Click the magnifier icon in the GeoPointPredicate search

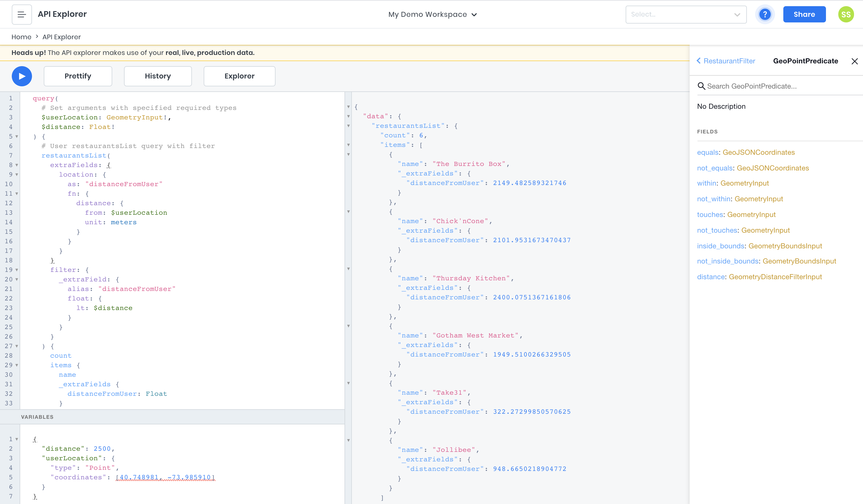point(701,86)
